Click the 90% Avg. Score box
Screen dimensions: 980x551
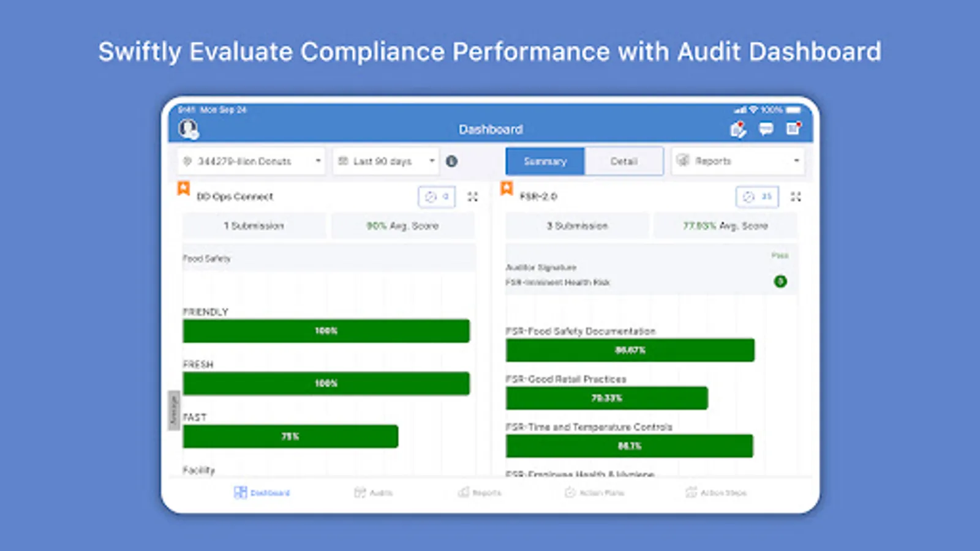coord(402,226)
